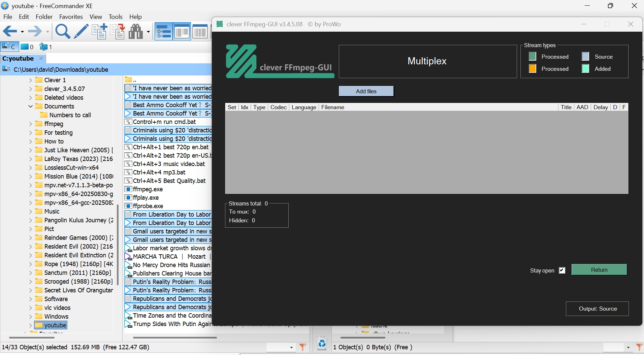Click the left panel funnel filter icon

pyautogui.click(x=302, y=347)
